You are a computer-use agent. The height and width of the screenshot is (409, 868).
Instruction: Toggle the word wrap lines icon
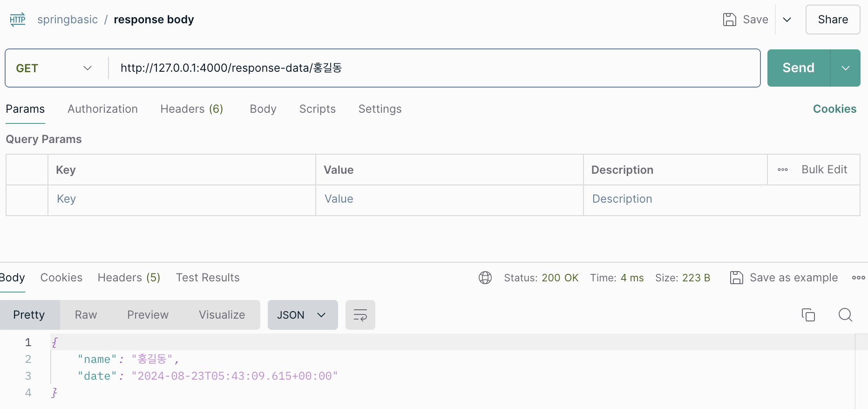coord(360,315)
